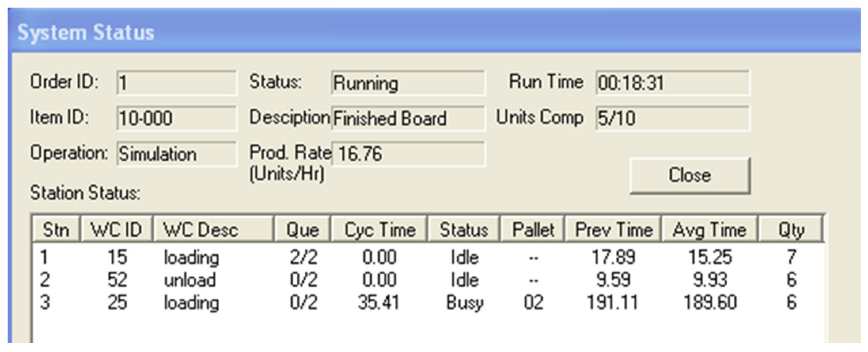Click the Item ID field showing 10-000

click(177, 118)
